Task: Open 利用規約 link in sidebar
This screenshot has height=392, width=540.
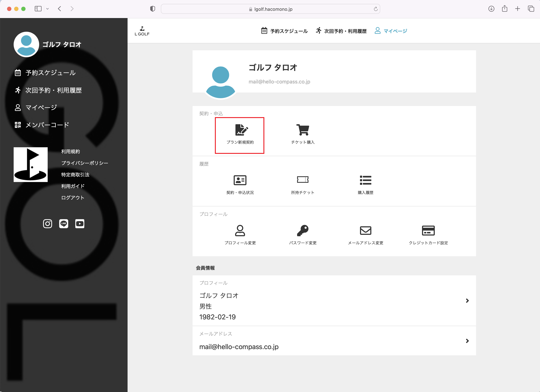Action: tap(71, 152)
